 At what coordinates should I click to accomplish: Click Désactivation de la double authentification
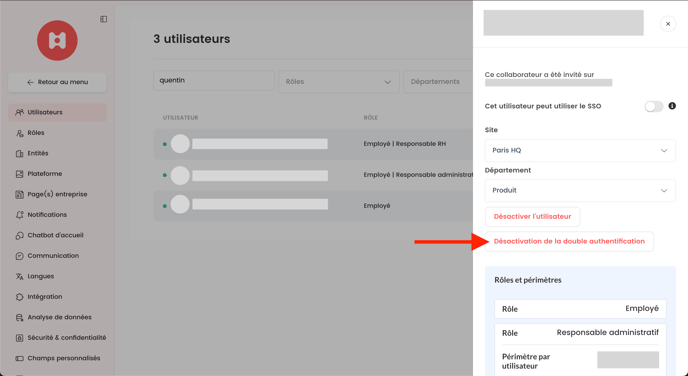(569, 241)
